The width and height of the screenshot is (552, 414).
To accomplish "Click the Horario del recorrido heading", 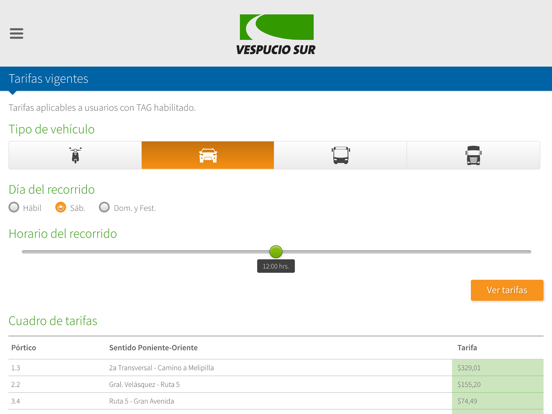I will pos(63,234).
